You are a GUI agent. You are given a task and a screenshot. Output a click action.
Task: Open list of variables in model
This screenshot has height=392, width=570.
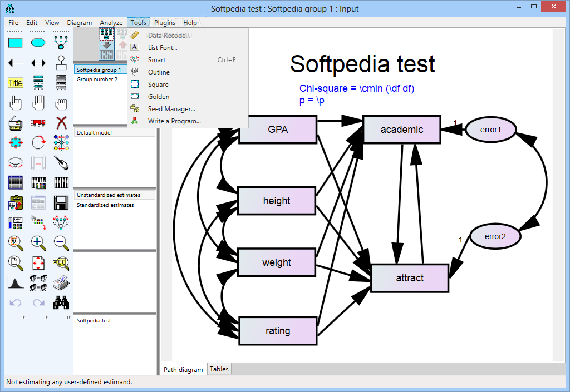38,83
